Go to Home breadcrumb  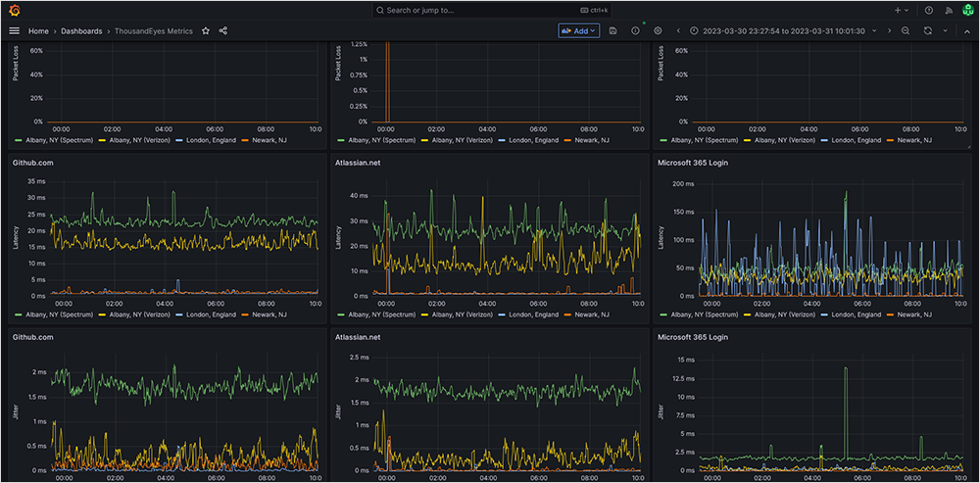point(38,30)
